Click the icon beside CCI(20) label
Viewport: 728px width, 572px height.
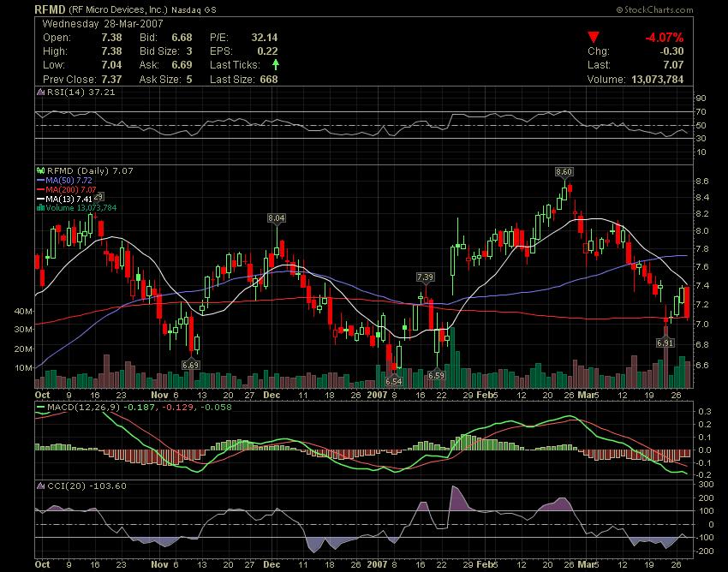(x=41, y=486)
